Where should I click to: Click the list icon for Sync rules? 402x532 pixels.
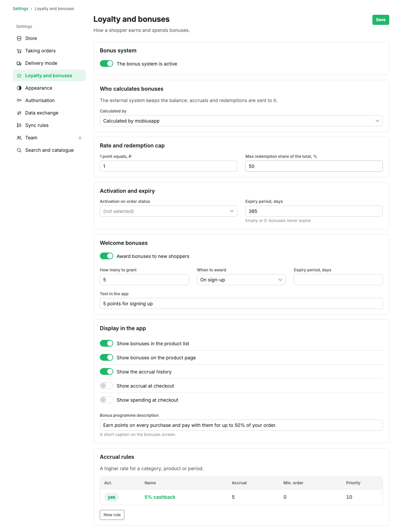[19, 125]
